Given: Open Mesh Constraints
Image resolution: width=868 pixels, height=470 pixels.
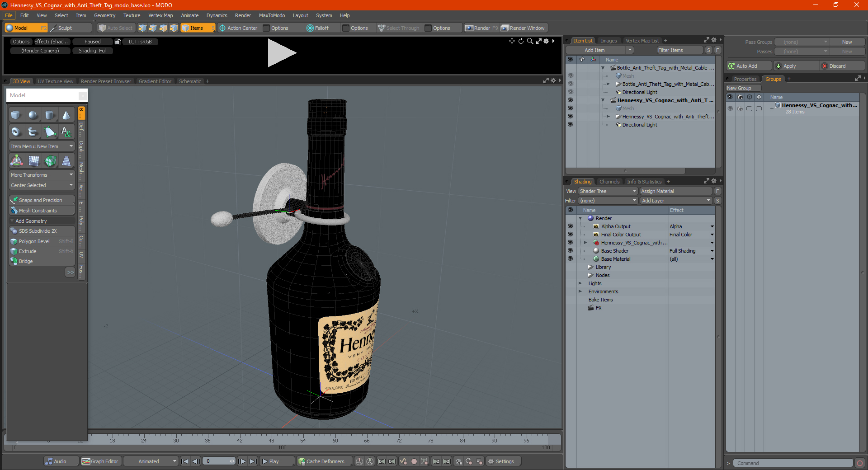Looking at the screenshot, I should [42, 211].
